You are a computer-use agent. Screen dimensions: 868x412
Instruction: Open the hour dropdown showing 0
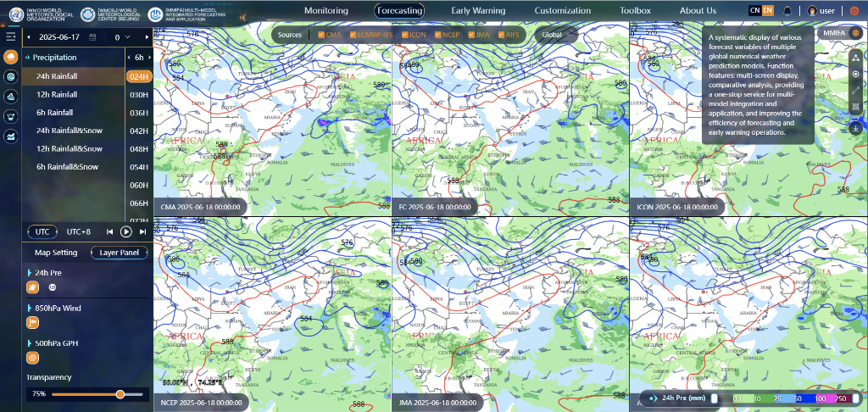[x=123, y=37]
